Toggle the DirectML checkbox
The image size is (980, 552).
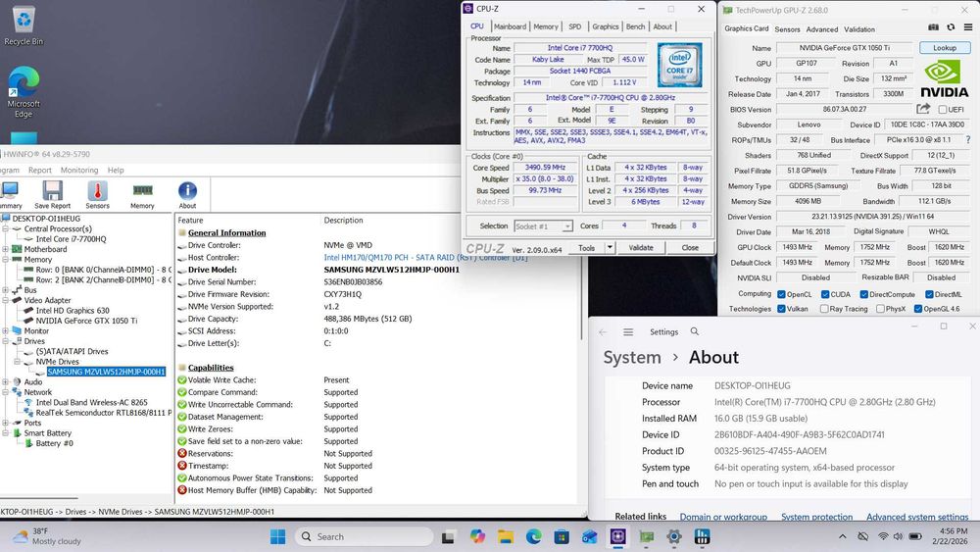point(929,294)
